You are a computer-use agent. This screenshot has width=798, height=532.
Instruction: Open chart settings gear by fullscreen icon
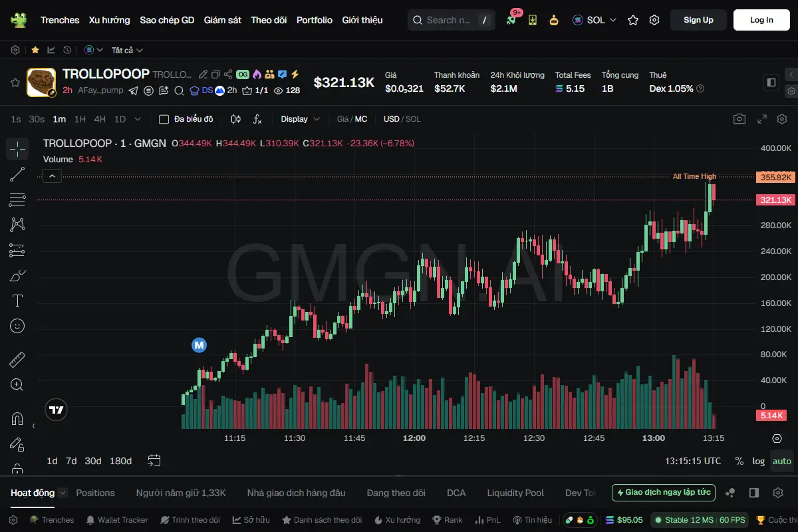pos(781,119)
